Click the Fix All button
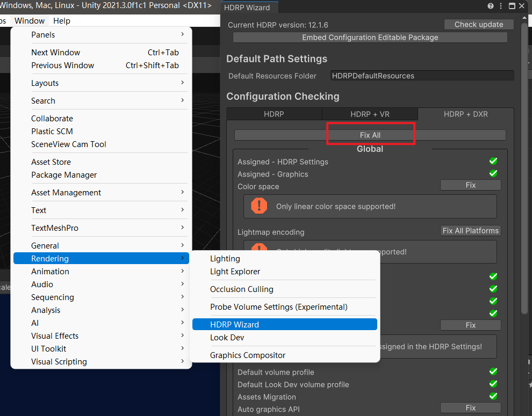 (x=370, y=135)
